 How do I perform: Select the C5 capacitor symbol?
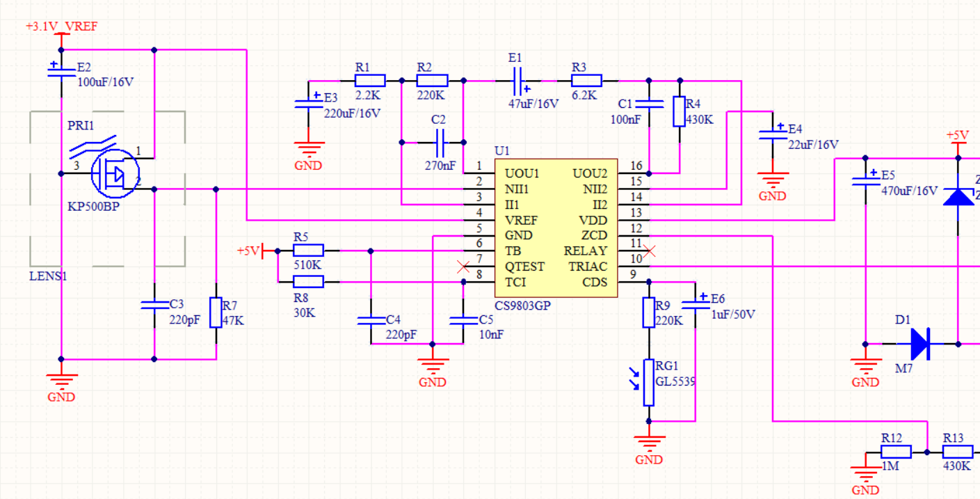[x=463, y=320]
